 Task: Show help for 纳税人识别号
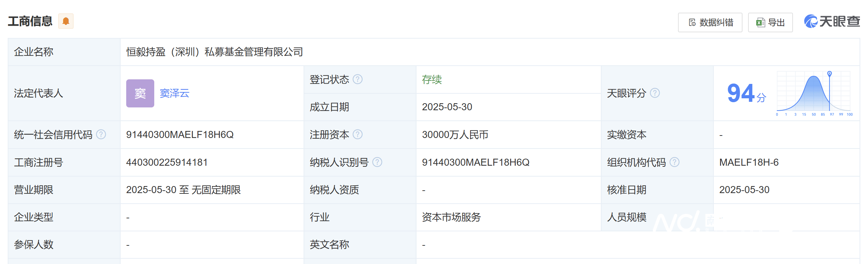tap(377, 162)
